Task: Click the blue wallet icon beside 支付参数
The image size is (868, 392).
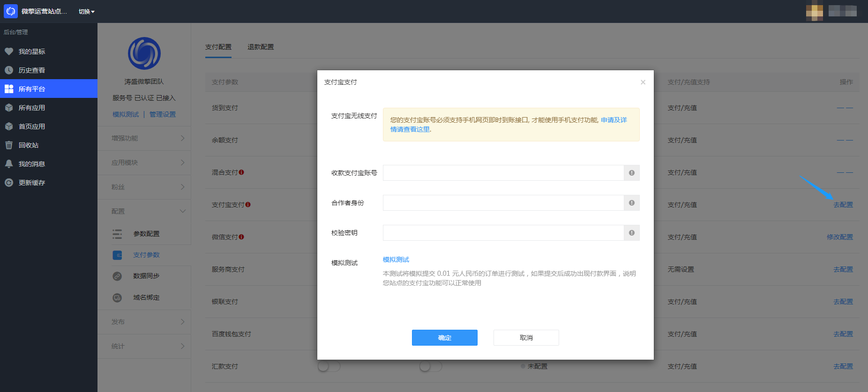Action: pos(117,255)
